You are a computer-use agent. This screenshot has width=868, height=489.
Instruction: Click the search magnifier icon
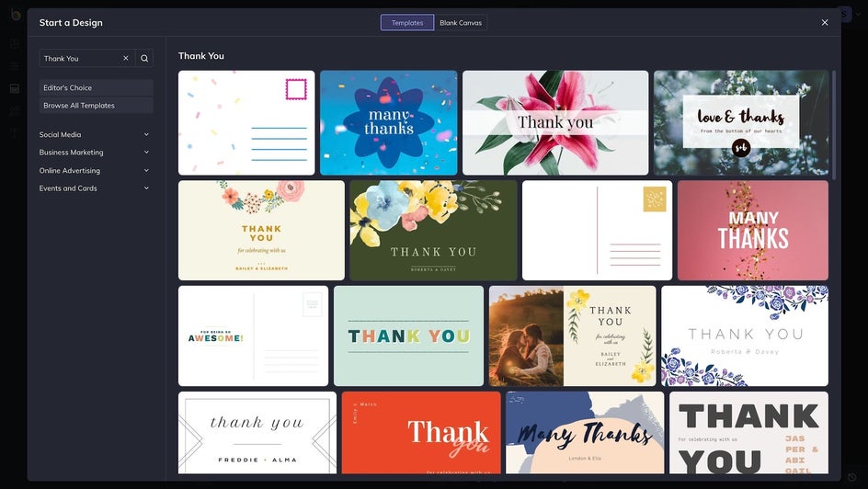tap(144, 58)
